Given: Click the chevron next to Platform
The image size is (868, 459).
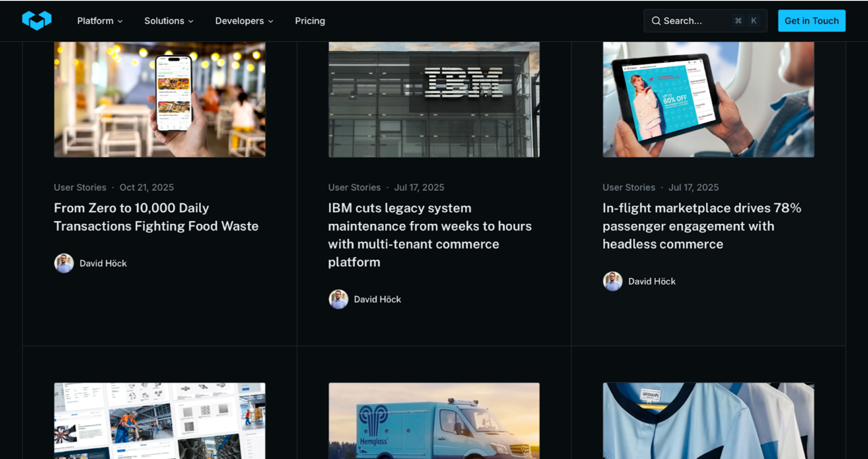Looking at the screenshot, I should (120, 21).
